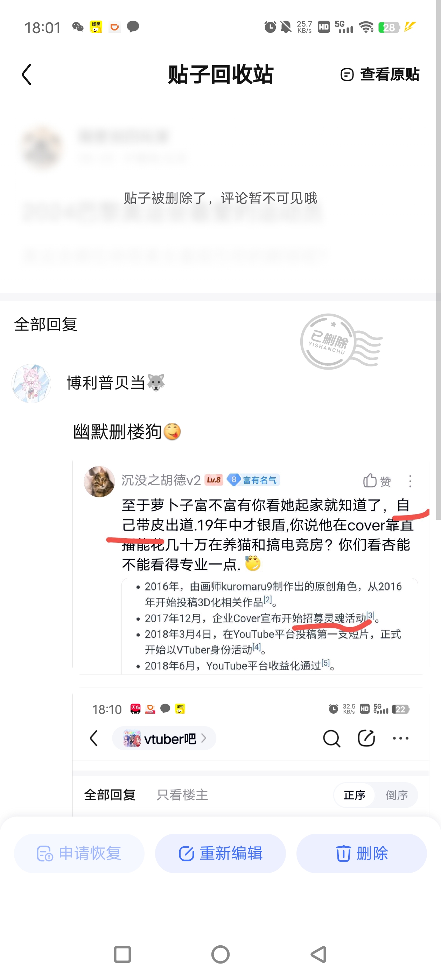
Task: Select 倒序 sort order
Action: [397, 795]
